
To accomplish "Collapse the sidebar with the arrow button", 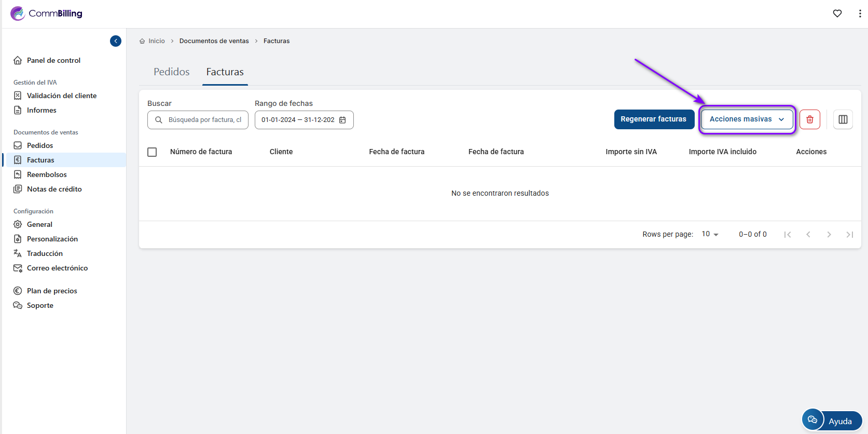I will point(116,41).
